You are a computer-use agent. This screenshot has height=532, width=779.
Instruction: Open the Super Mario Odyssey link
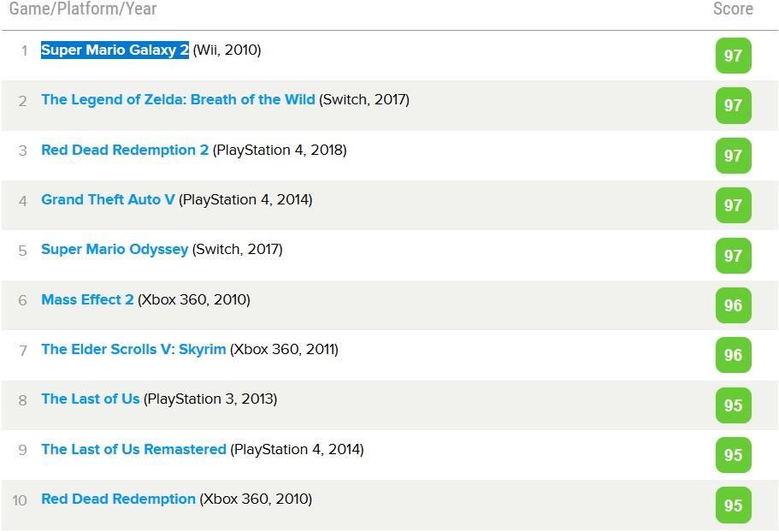point(115,250)
